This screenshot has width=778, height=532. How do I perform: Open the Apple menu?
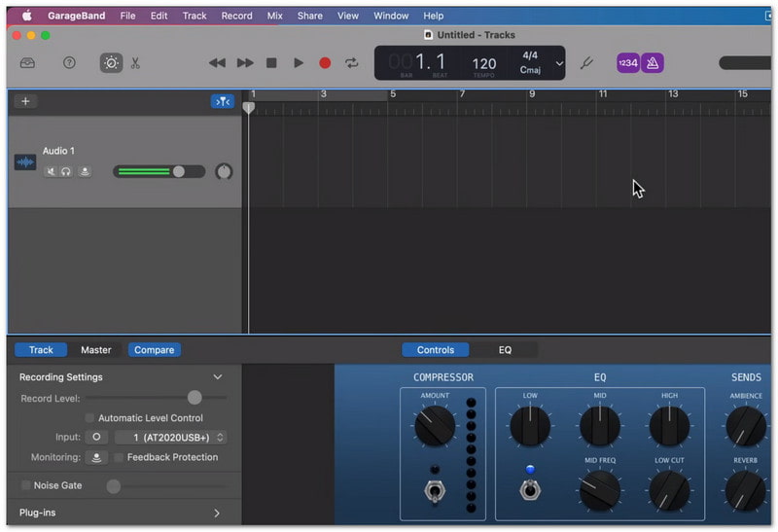(x=27, y=16)
